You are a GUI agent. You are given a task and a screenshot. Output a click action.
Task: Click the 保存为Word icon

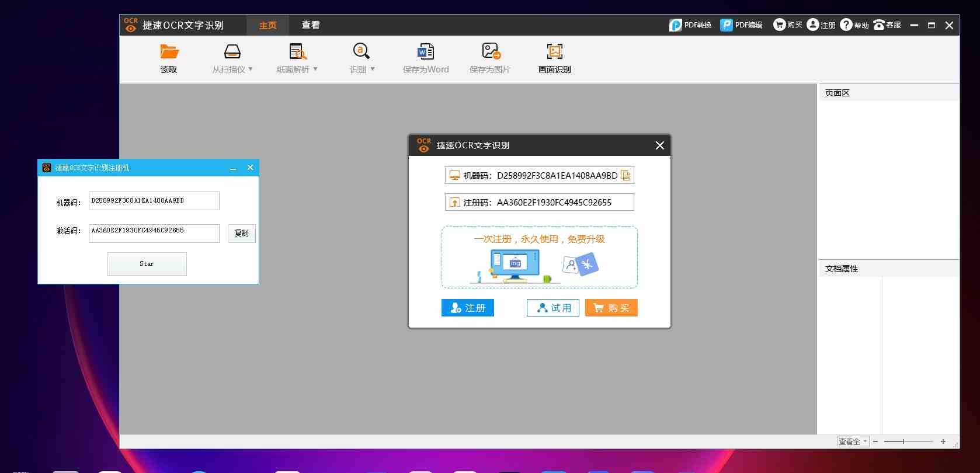click(426, 52)
